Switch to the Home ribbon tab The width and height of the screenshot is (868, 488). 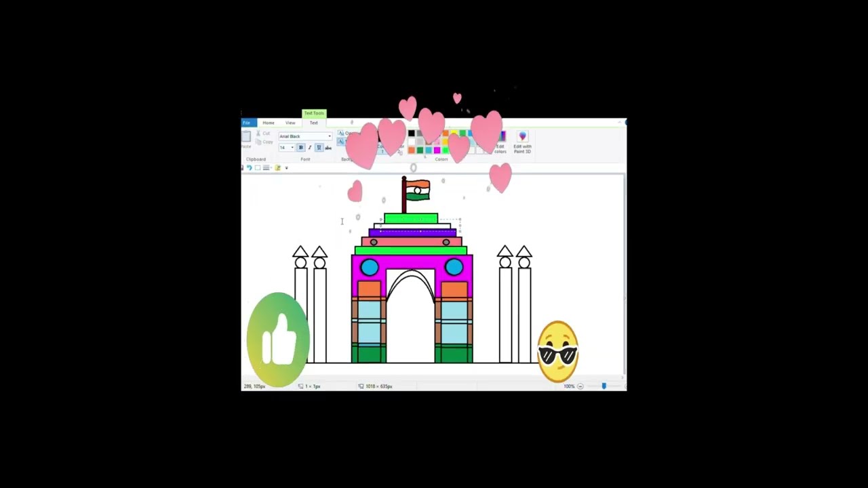coord(269,123)
